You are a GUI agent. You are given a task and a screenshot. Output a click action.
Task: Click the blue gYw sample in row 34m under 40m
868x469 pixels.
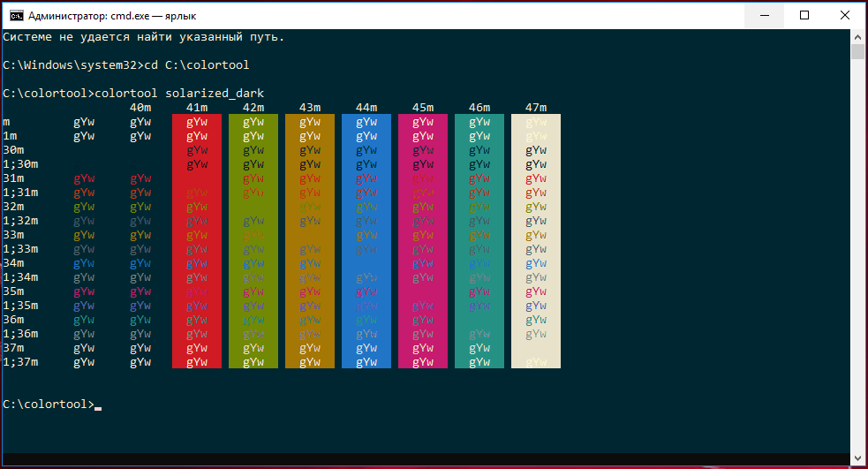(140, 263)
